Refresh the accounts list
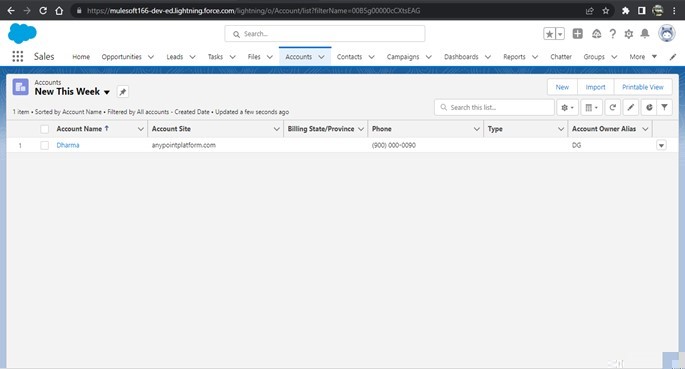The width and height of the screenshot is (685, 369). (x=612, y=107)
